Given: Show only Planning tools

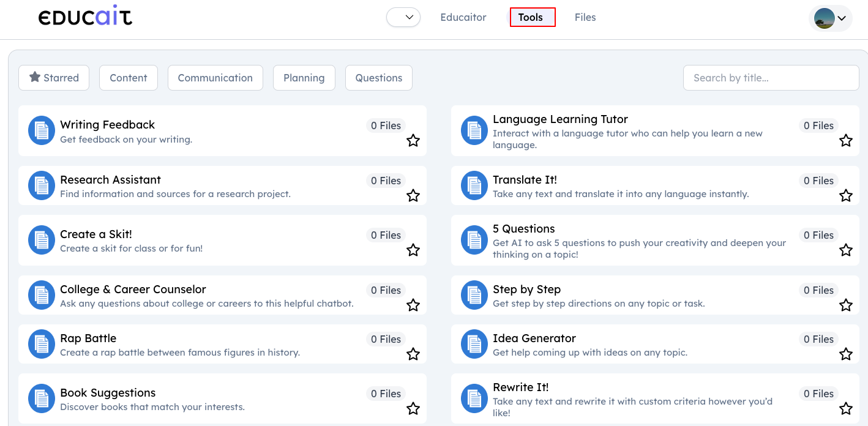Looking at the screenshot, I should coord(304,78).
